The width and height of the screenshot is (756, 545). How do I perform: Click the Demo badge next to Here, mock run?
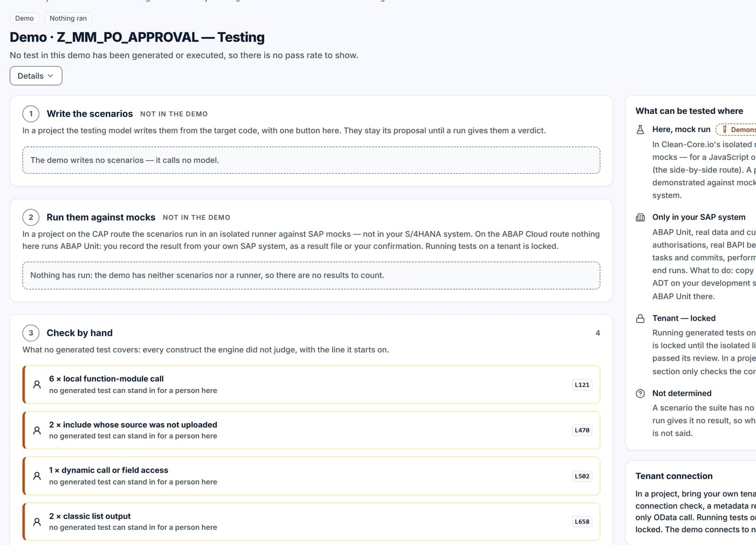(x=737, y=129)
